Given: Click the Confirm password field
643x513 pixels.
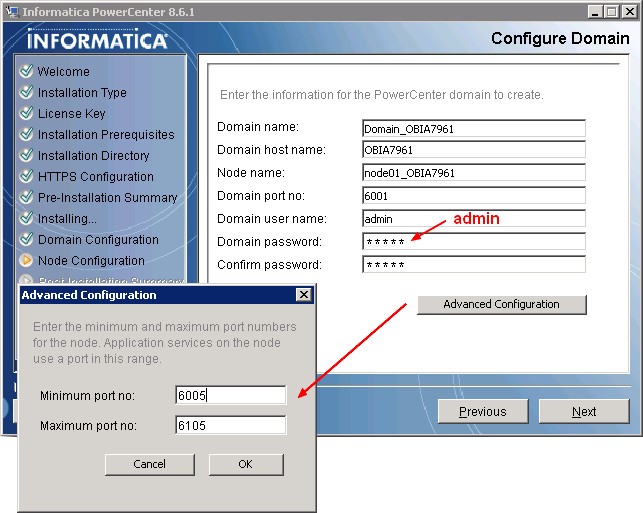Looking at the screenshot, I should 474,264.
